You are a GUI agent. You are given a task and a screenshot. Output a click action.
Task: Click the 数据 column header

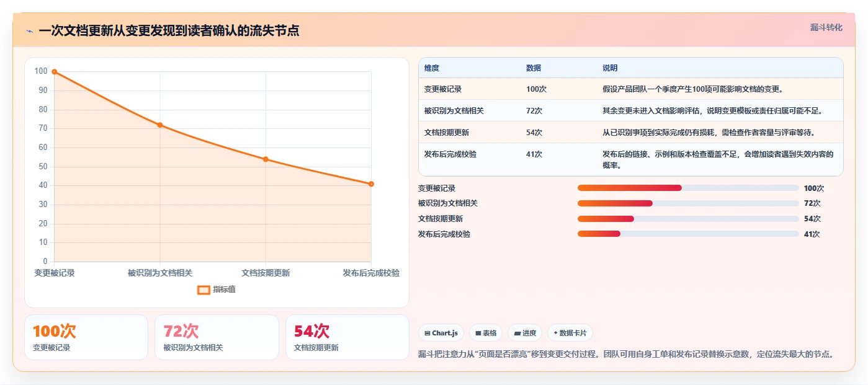coord(534,68)
